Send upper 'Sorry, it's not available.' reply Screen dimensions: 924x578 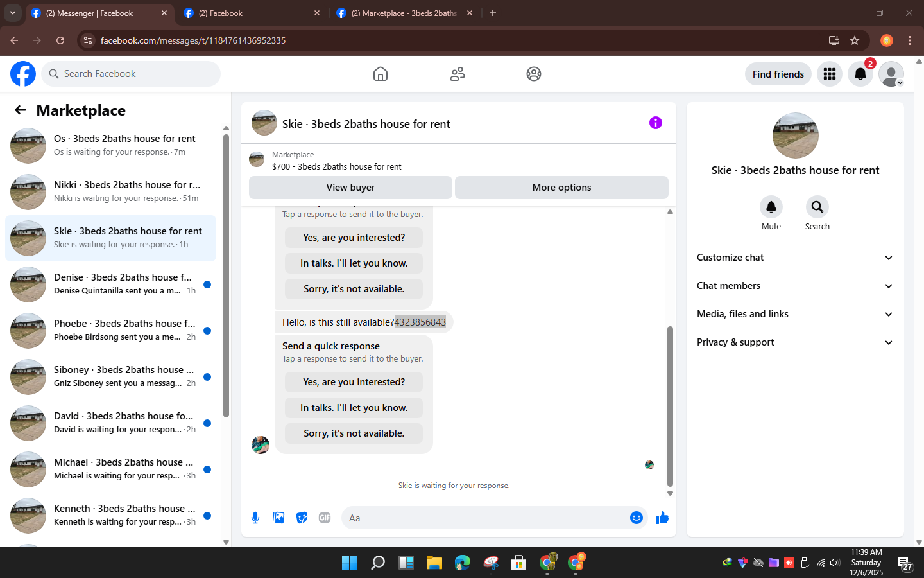tap(354, 289)
